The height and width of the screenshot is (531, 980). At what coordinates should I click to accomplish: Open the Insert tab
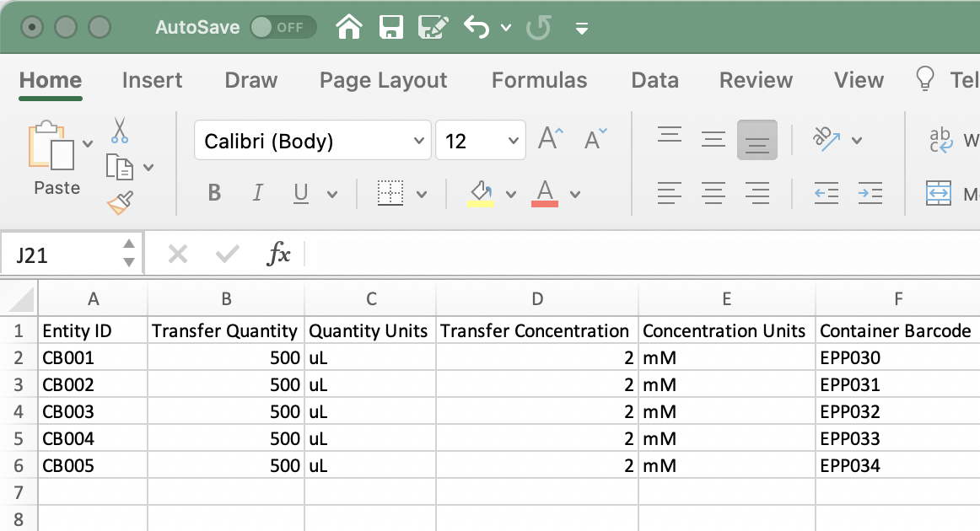coord(152,80)
